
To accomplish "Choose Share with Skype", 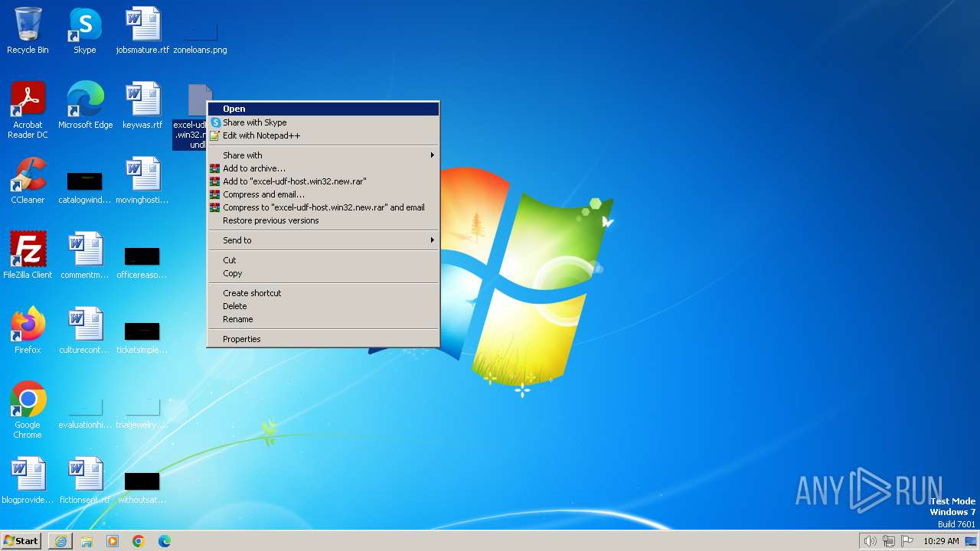I will click(324, 122).
